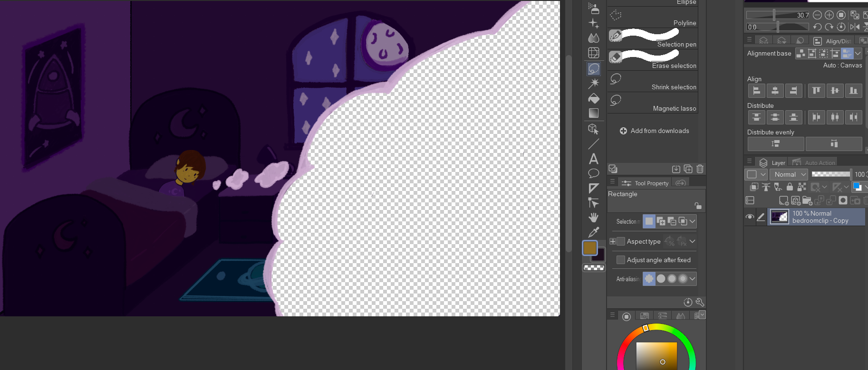The width and height of the screenshot is (868, 370).
Task: Adjust the layer opacity slider
Action: [831, 174]
